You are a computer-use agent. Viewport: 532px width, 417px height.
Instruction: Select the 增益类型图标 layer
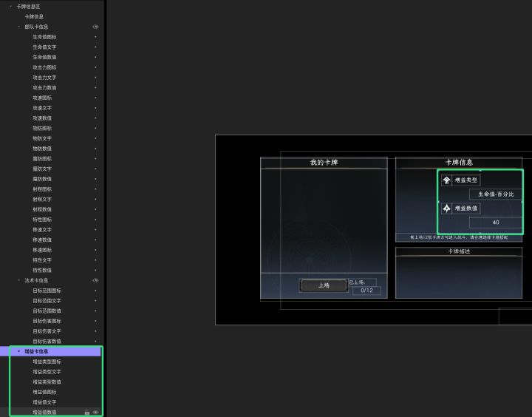47,362
